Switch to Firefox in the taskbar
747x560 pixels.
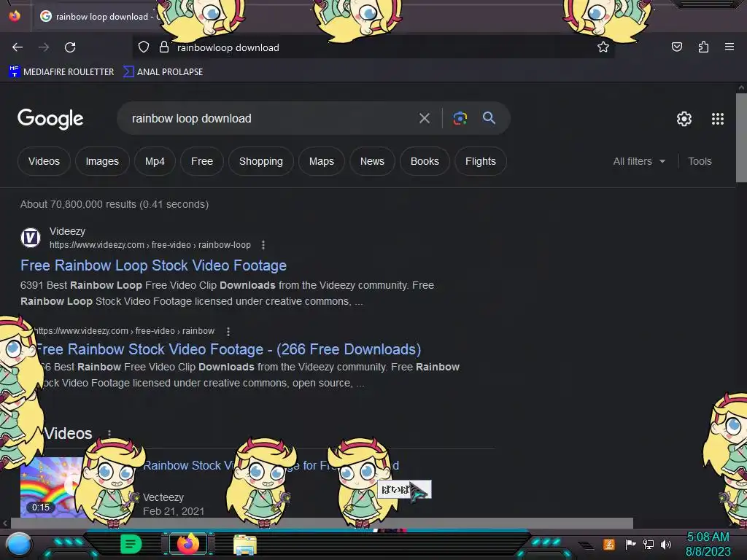coord(188,543)
